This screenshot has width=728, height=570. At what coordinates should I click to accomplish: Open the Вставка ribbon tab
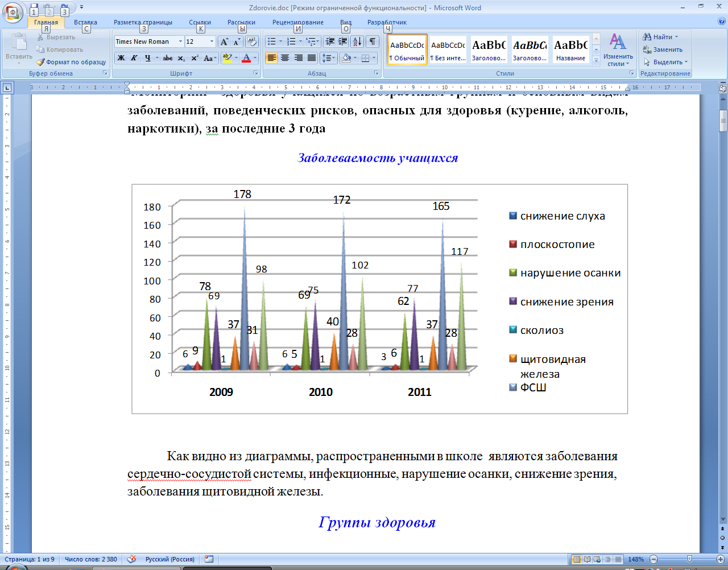point(85,22)
